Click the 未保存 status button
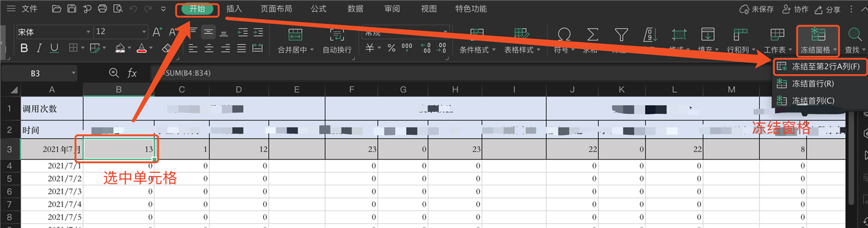 pyautogui.click(x=757, y=9)
